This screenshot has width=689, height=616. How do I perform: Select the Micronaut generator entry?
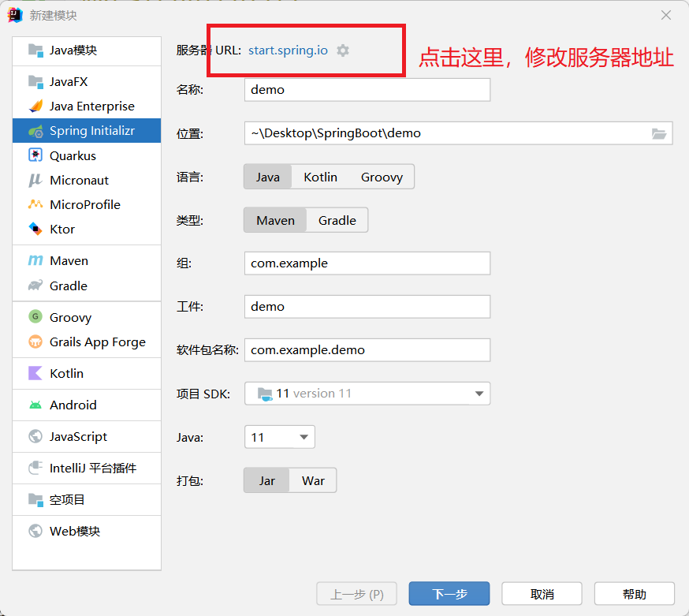pyautogui.click(x=87, y=180)
